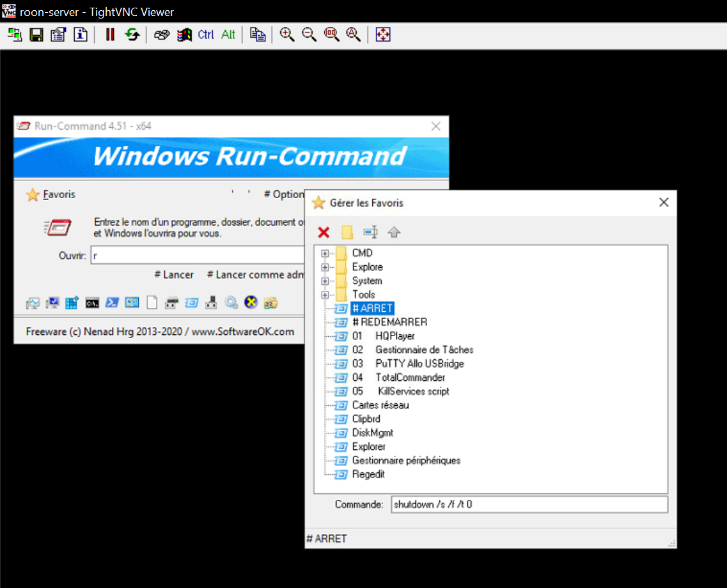Select the Cartes réseau favorite

tap(380, 405)
